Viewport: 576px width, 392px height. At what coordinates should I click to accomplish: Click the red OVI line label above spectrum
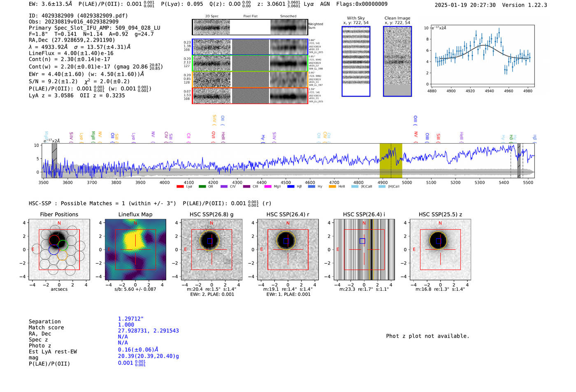[213, 137]
